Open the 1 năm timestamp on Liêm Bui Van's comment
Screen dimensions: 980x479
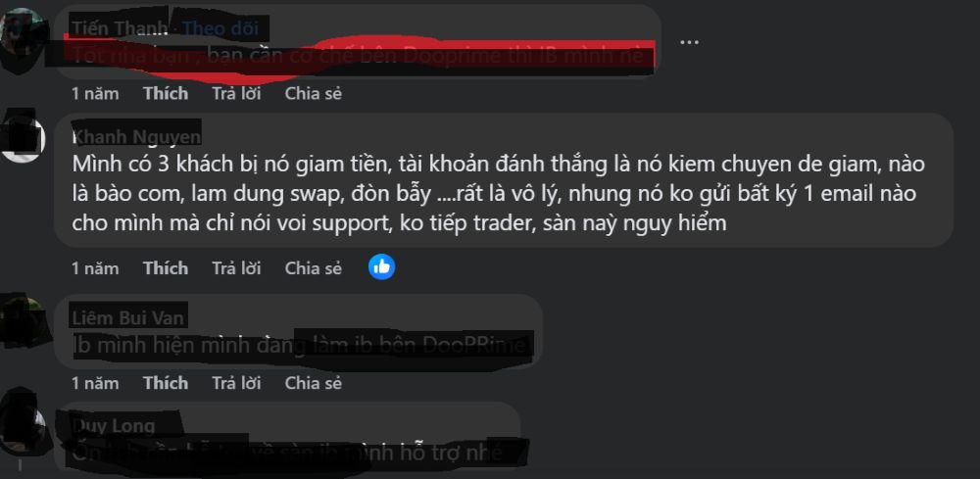coord(95,383)
